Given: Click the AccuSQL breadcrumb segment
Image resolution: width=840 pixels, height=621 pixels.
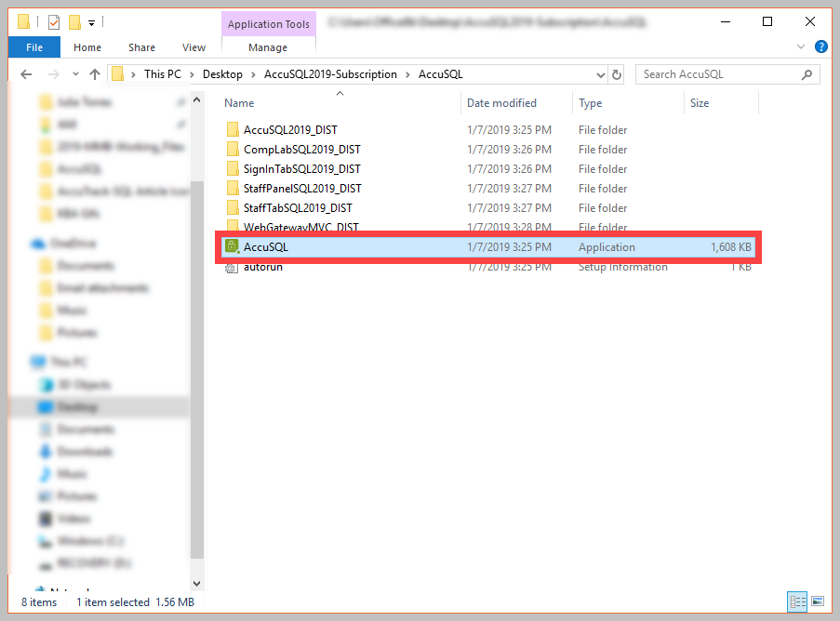Looking at the screenshot, I should (440, 74).
